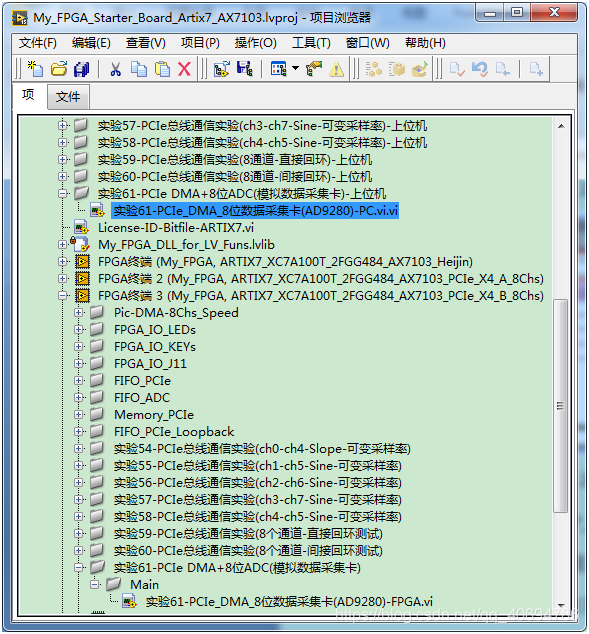Image resolution: width=589 pixels, height=634 pixels.
Task: Expand 实验57 上位机 folder node
Action: coord(62,125)
